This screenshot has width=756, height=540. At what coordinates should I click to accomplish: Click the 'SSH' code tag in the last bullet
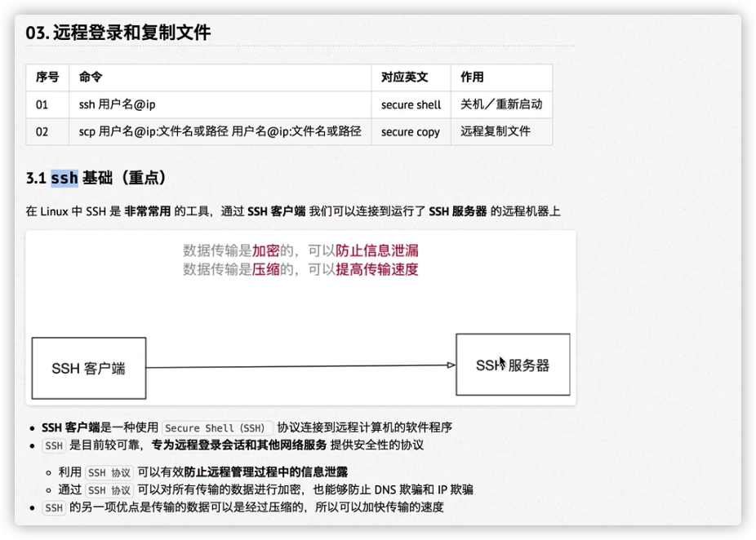[x=54, y=507]
